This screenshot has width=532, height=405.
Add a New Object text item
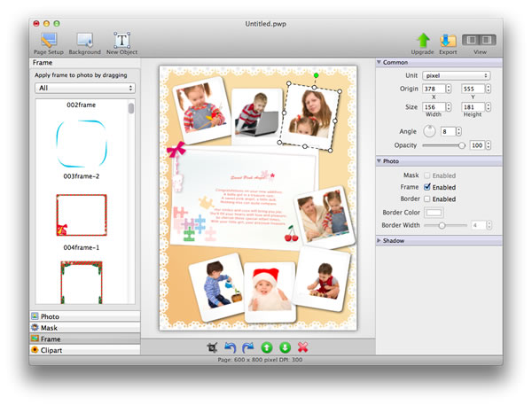point(121,41)
